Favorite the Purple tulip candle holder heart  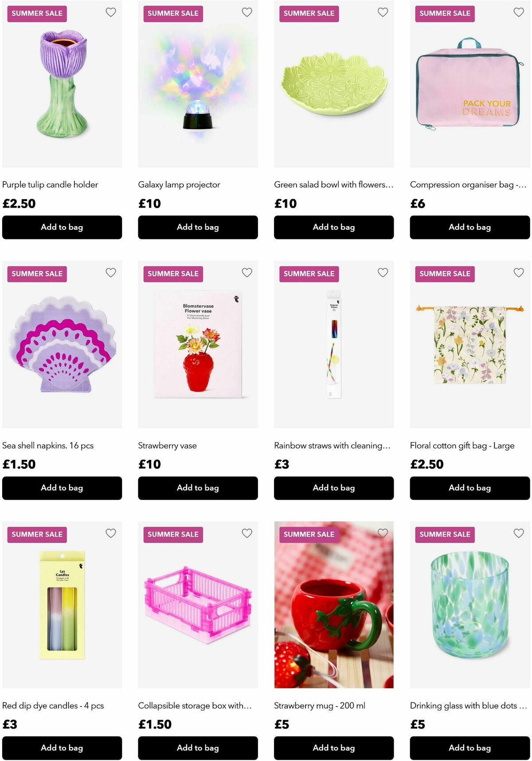(111, 12)
